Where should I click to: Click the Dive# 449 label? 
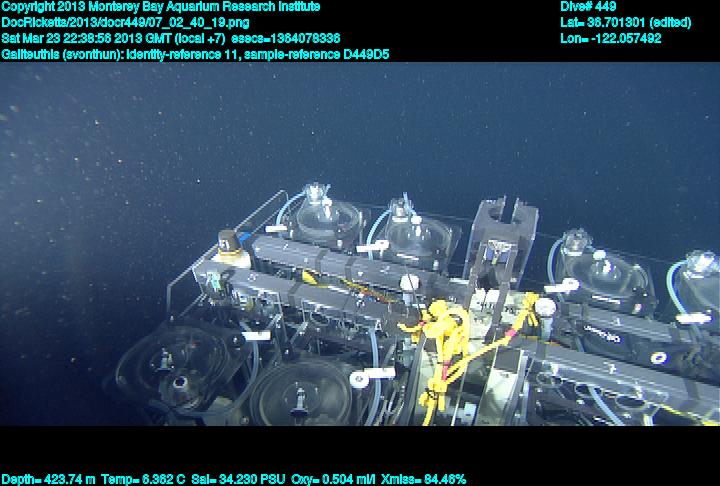(588, 7)
